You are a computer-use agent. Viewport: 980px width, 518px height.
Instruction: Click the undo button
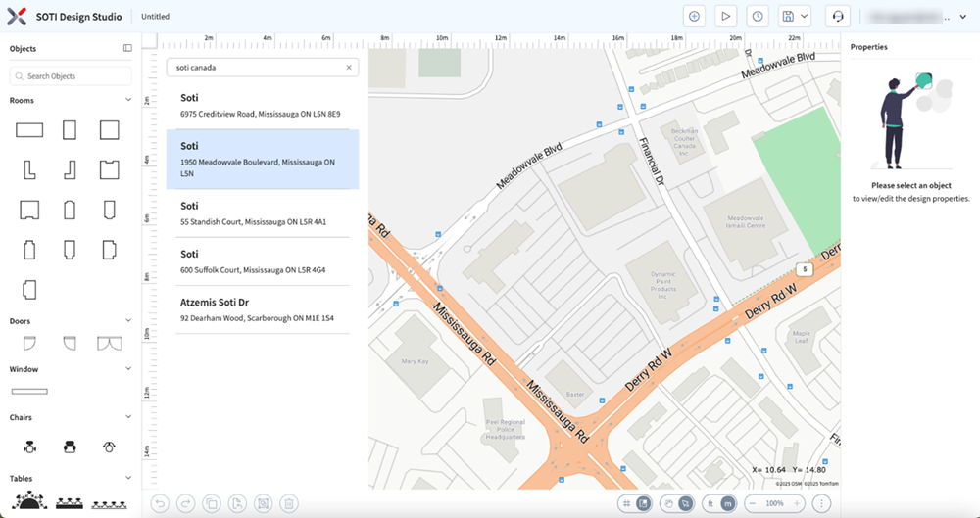tap(160, 503)
